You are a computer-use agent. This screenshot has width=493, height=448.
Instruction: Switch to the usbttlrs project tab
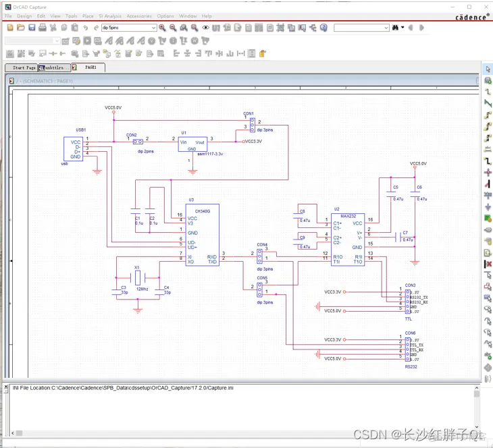coord(55,67)
